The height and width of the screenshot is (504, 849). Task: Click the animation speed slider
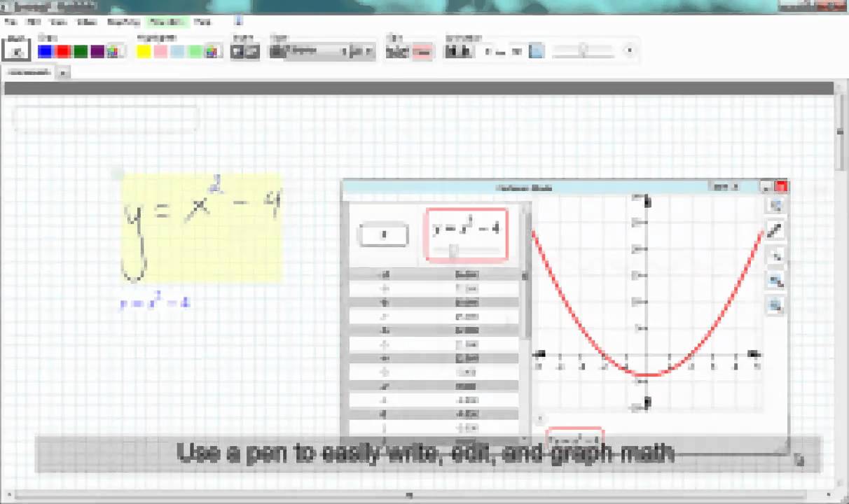pyautogui.click(x=582, y=51)
